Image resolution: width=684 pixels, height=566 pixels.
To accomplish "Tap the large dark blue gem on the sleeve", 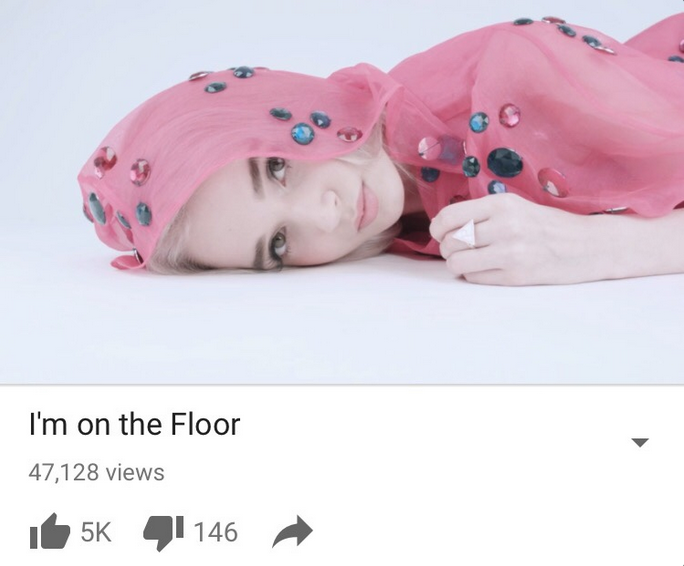I will 505,162.
